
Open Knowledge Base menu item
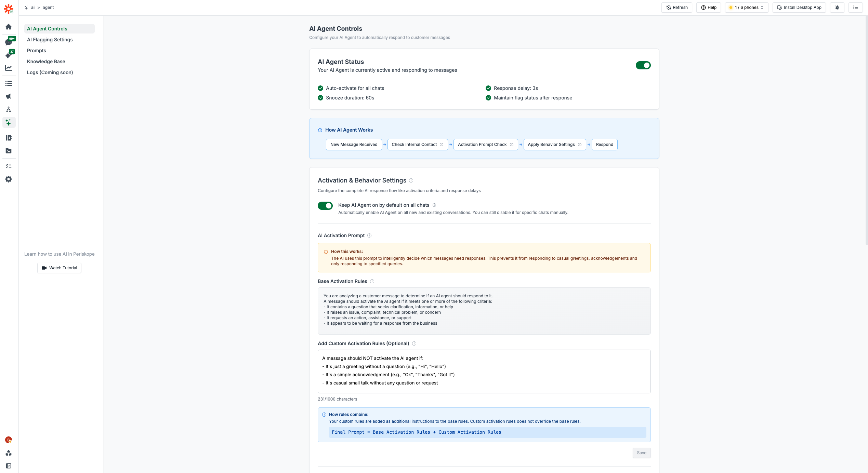click(x=46, y=62)
